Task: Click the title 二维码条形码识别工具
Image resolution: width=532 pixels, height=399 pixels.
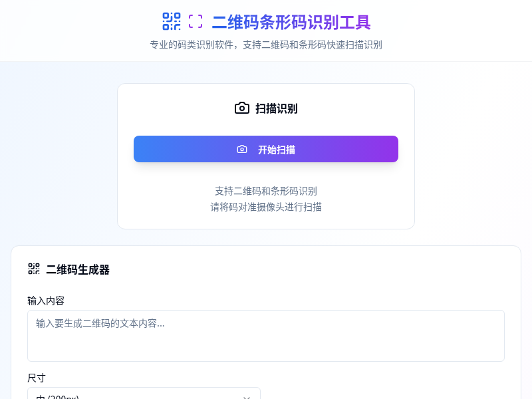Action: [291, 23]
